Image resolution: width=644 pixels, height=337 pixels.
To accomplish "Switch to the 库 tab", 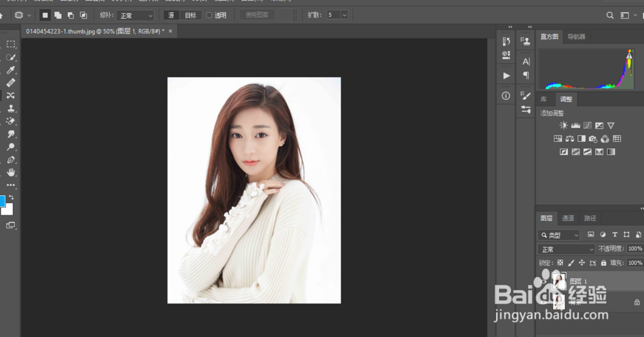I will click(544, 99).
